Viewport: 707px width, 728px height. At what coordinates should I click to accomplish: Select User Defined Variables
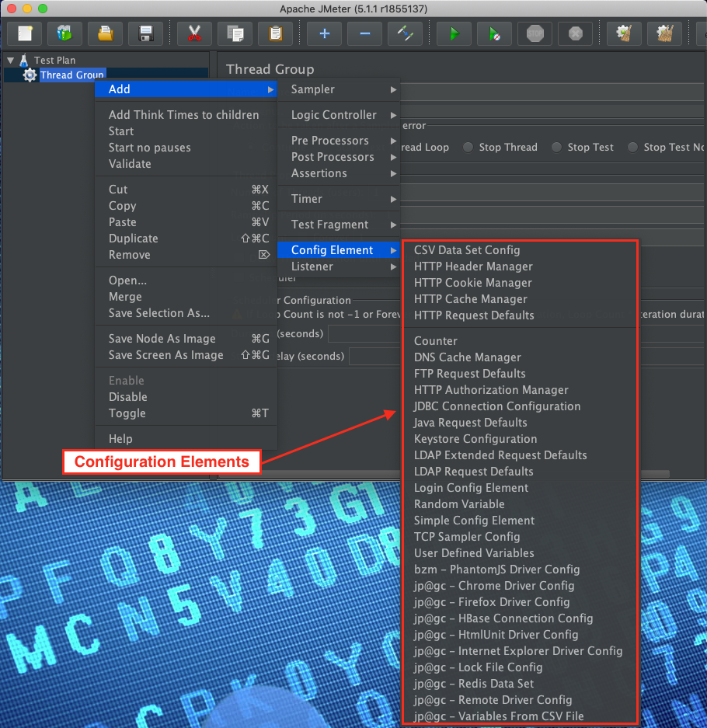point(520,553)
